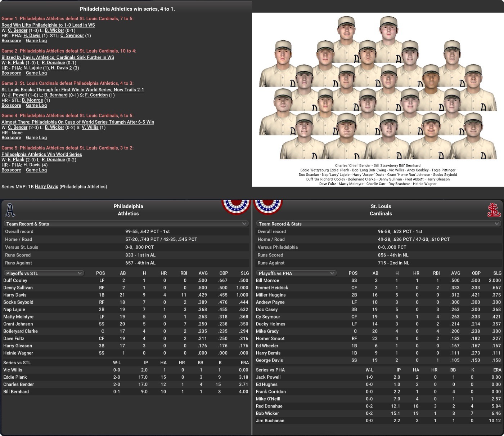
Task: Click the Philadelphia Athletics team logo
Action: point(10,210)
